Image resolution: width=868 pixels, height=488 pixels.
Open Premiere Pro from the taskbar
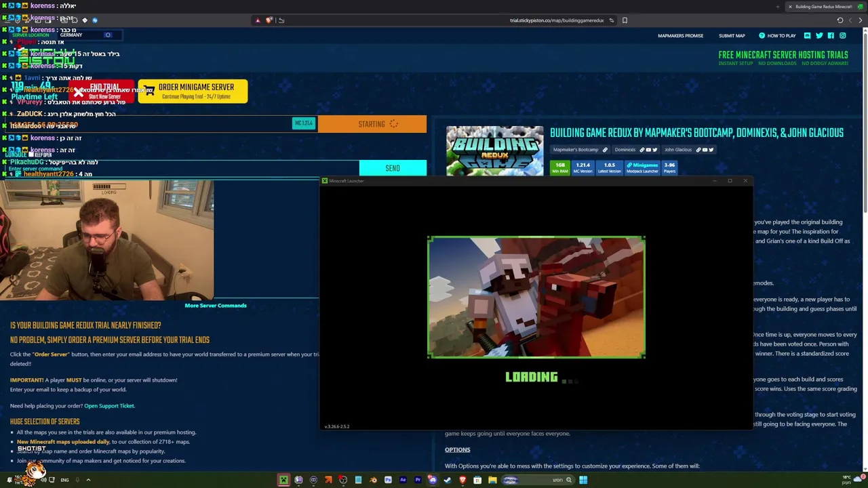pyautogui.click(x=418, y=480)
